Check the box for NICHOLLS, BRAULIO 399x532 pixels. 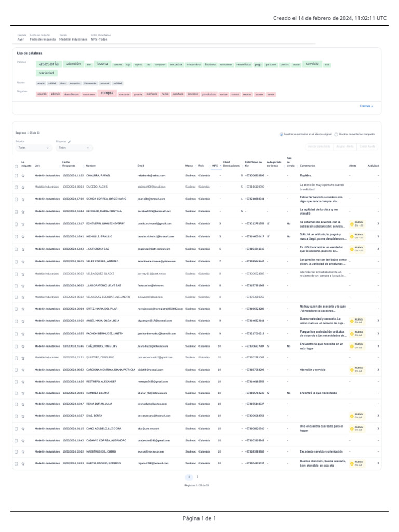click(x=16, y=237)
